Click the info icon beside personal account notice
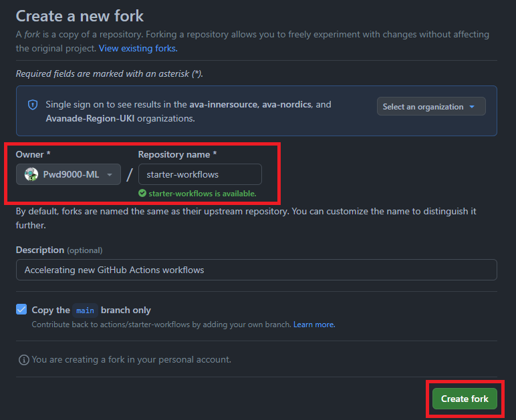 24,360
